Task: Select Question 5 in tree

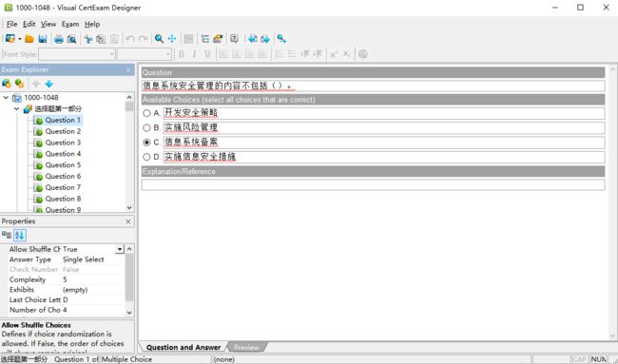Action: [x=63, y=164]
